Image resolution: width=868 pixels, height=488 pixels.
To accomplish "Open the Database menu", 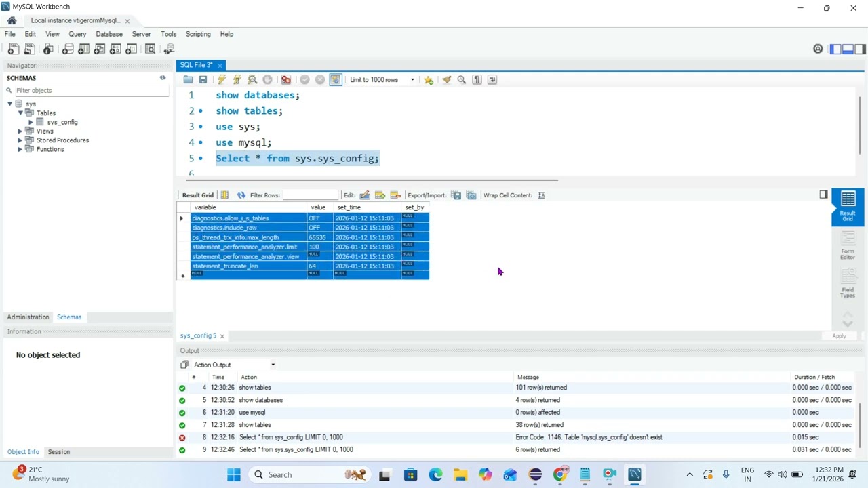I will coord(109,34).
